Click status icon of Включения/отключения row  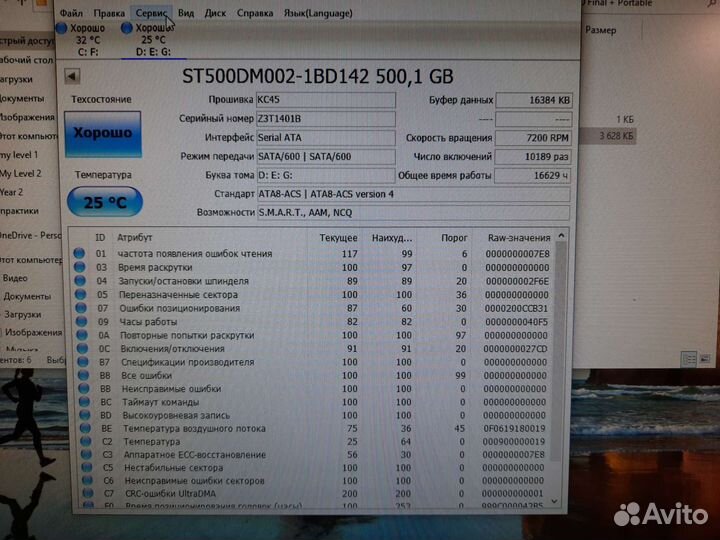click(82, 348)
